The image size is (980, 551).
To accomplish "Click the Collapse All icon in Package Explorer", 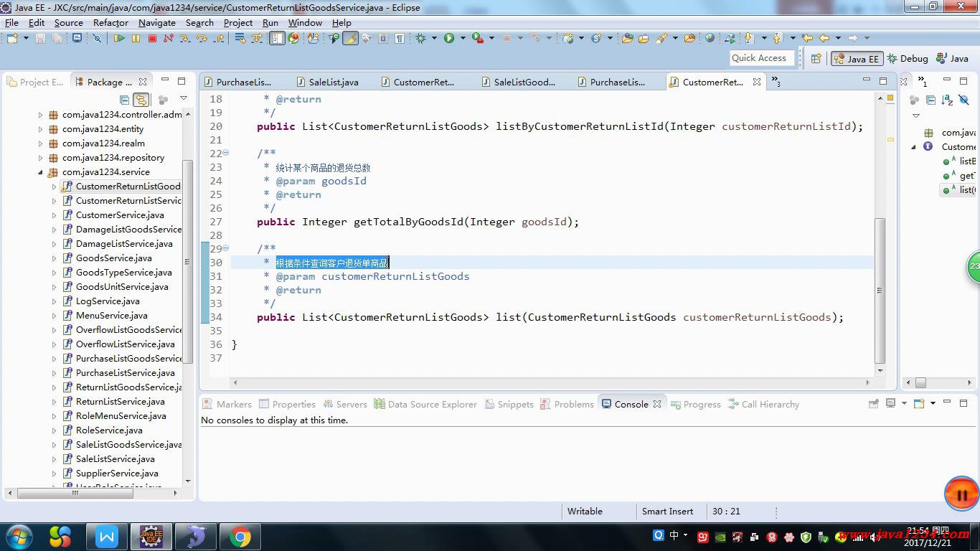I will coord(125,100).
